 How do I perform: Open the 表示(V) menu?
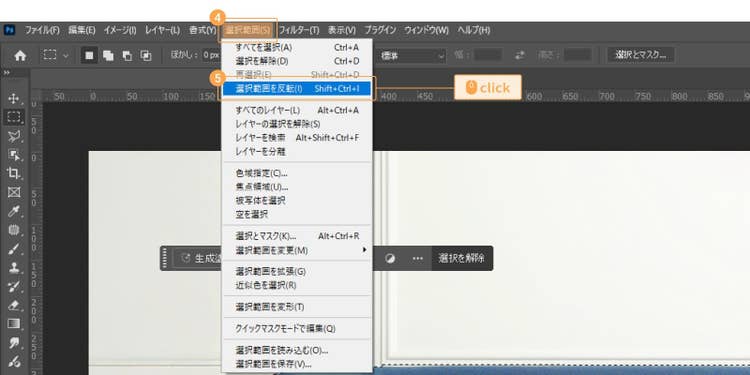pyautogui.click(x=342, y=30)
